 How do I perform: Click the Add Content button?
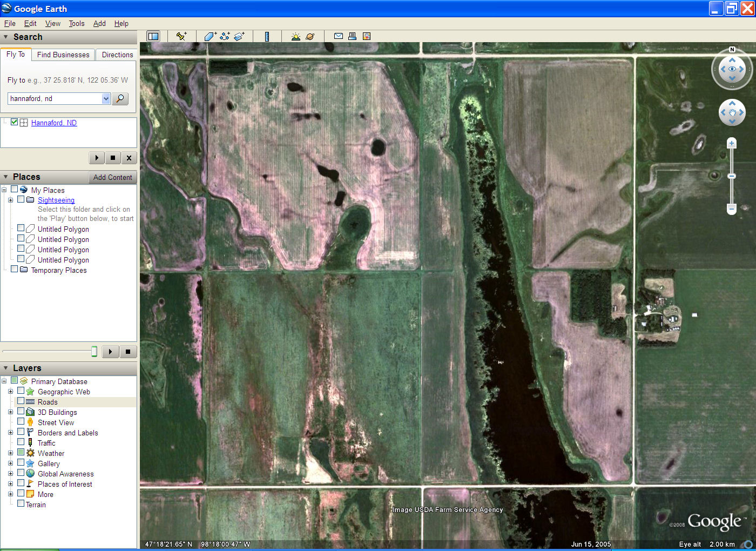[x=112, y=177]
